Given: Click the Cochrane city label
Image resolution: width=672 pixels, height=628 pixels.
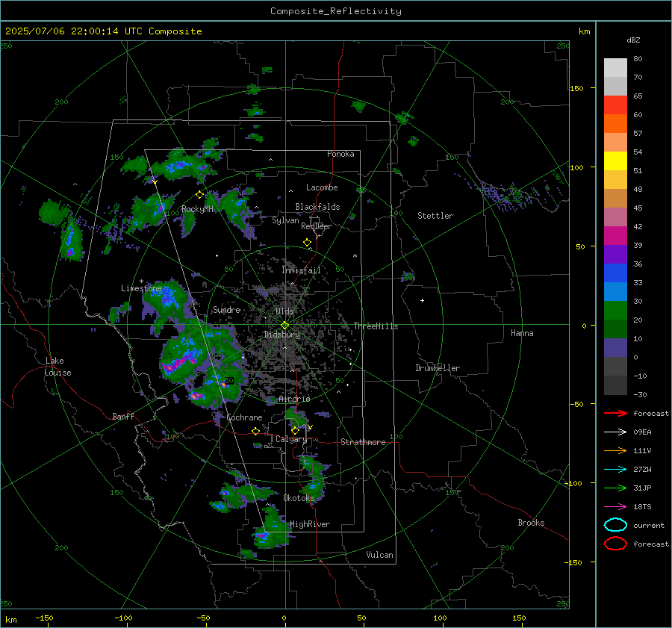Looking at the screenshot, I should click(244, 417).
